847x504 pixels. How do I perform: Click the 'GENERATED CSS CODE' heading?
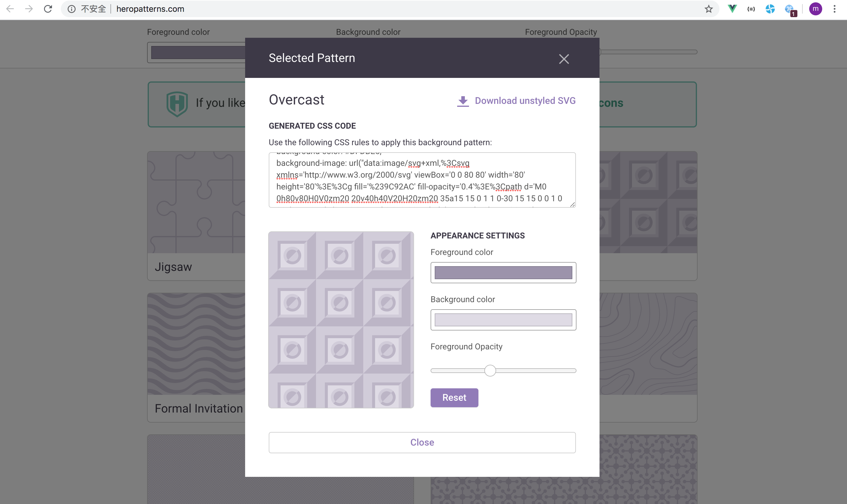pyautogui.click(x=312, y=126)
